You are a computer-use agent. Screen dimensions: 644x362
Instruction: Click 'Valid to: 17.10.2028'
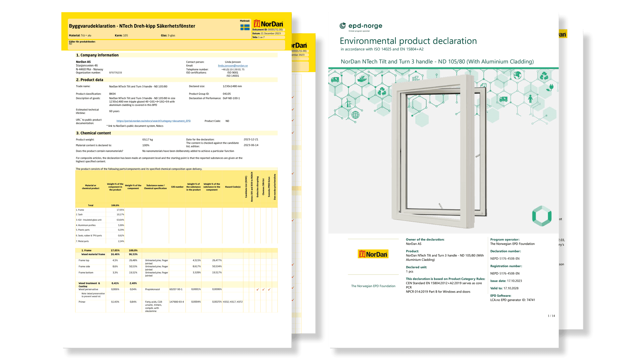[x=504, y=288]
